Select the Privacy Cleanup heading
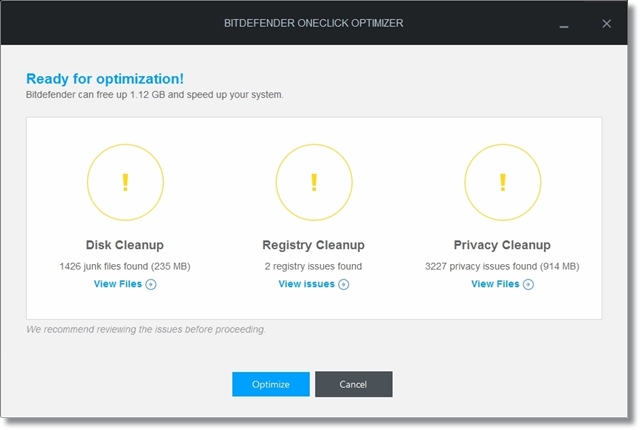Screen dimensions: 640x430 coord(502,245)
